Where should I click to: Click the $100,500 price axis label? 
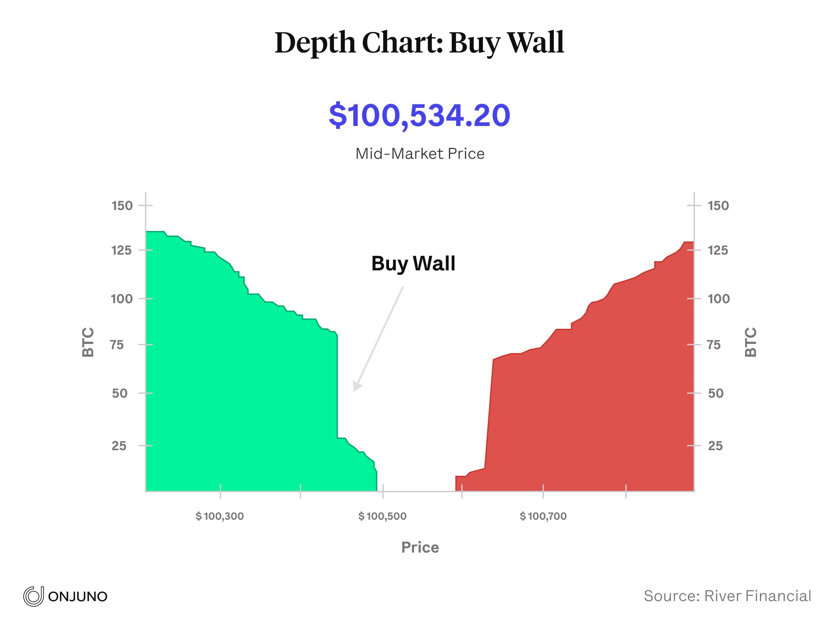[382, 516]
